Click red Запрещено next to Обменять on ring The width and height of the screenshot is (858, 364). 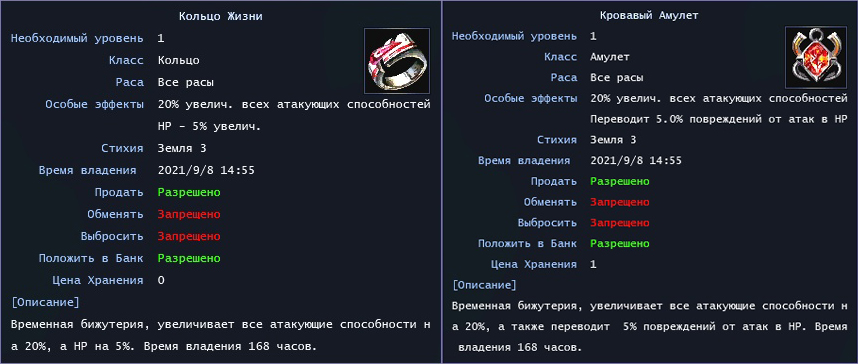click(x=189, y=214)
